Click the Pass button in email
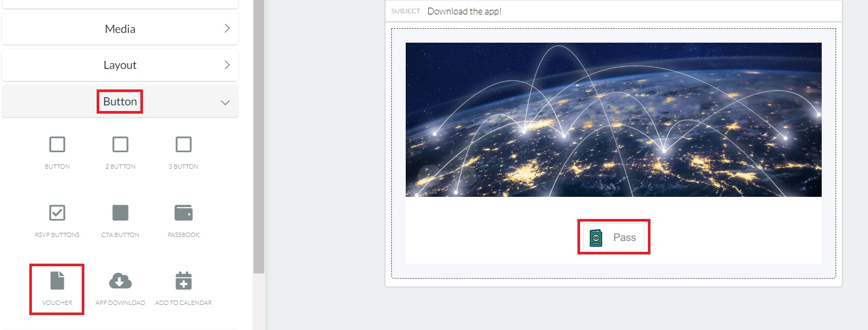 point(613,237)
